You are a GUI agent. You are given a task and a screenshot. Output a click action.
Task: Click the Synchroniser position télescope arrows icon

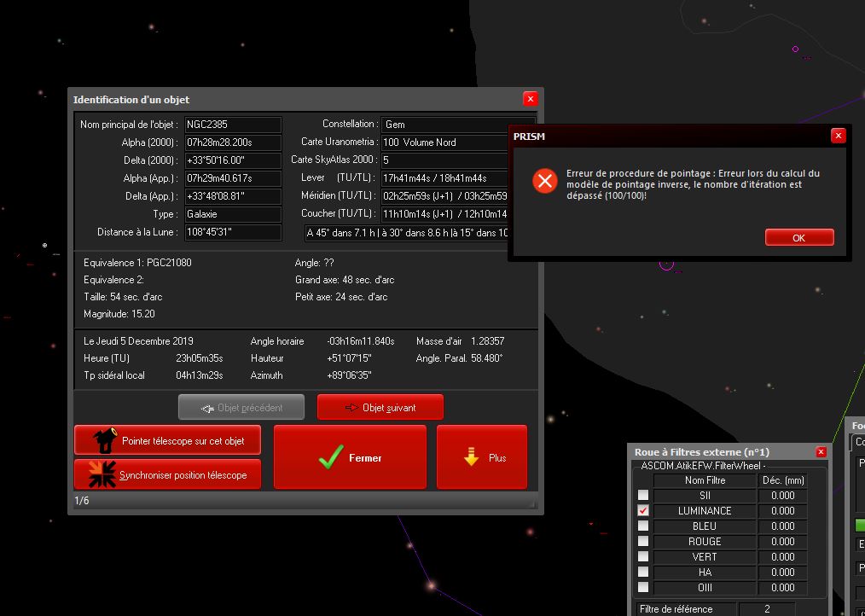(x=102, y=474)
